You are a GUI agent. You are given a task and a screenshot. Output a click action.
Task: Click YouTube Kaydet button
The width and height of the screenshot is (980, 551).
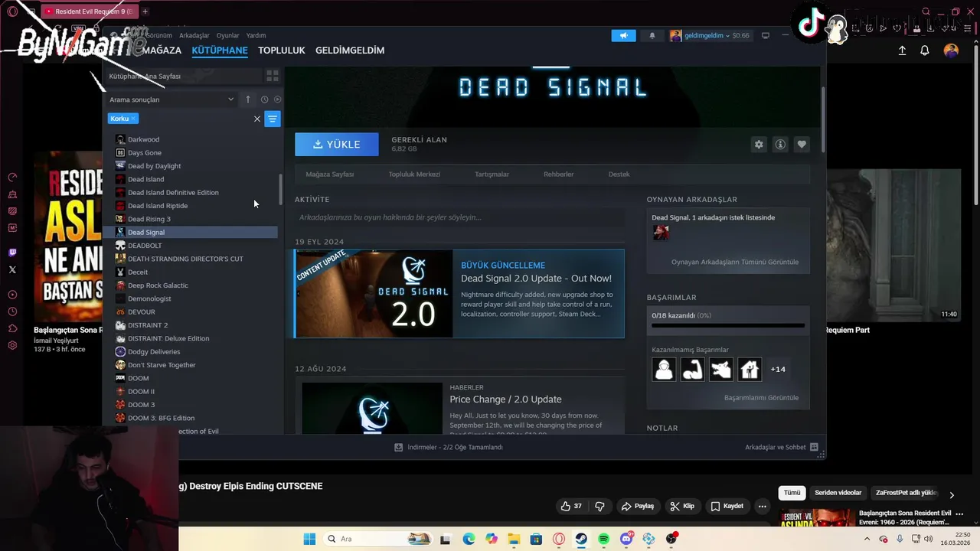(x=727, y=506)
